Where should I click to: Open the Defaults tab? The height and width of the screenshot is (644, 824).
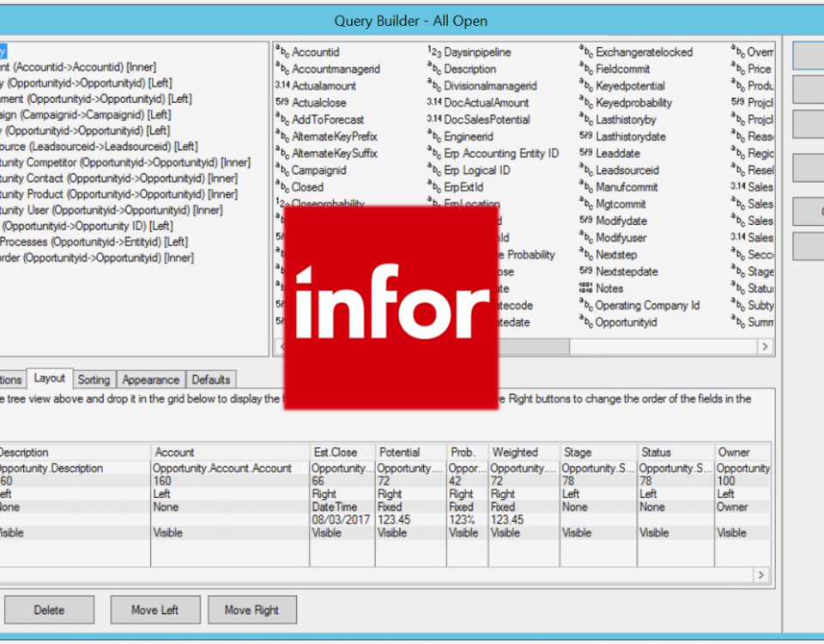point(211,380)
